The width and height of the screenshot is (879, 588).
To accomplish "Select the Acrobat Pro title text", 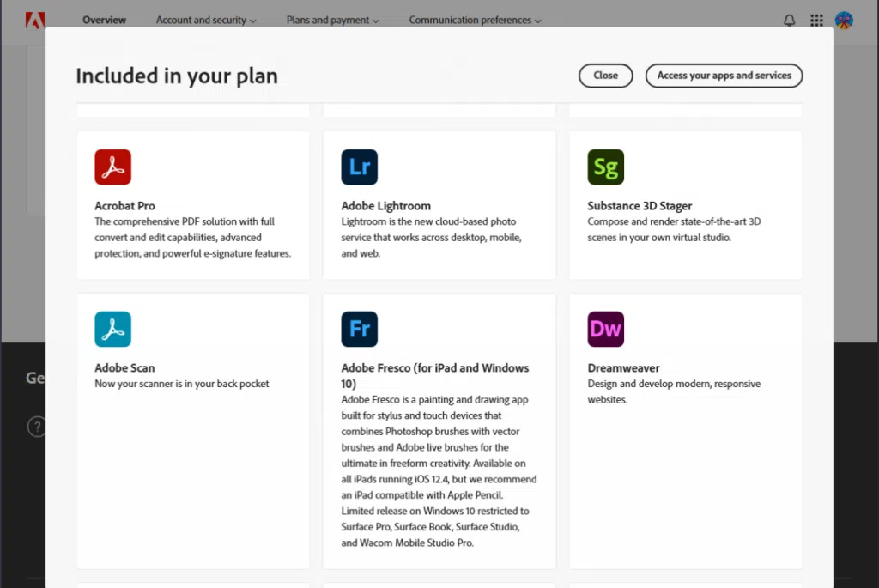I will click(x=124, y=206).
